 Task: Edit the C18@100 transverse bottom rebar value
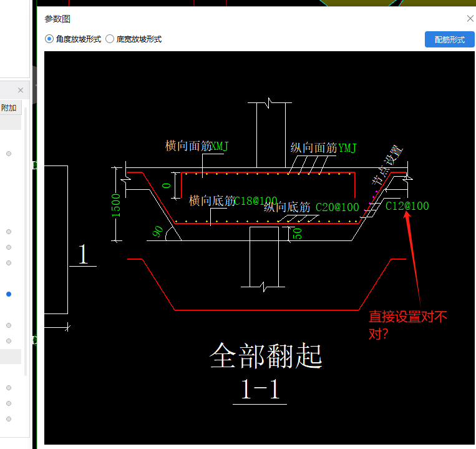point(256,201)
